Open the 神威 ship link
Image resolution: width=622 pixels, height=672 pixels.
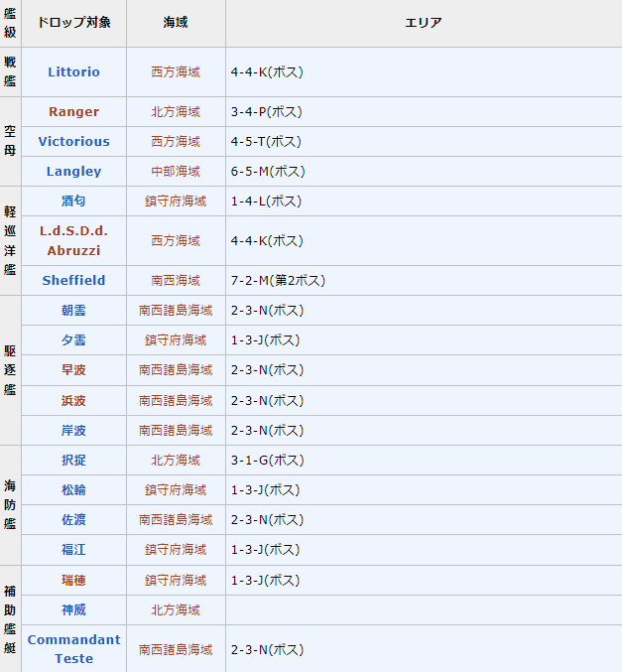coord(73,609)
